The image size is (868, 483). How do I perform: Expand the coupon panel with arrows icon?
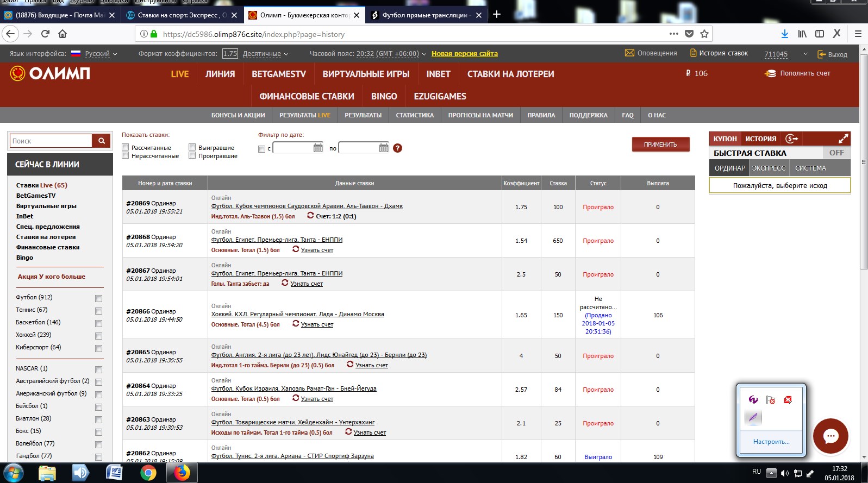point(843,139)
